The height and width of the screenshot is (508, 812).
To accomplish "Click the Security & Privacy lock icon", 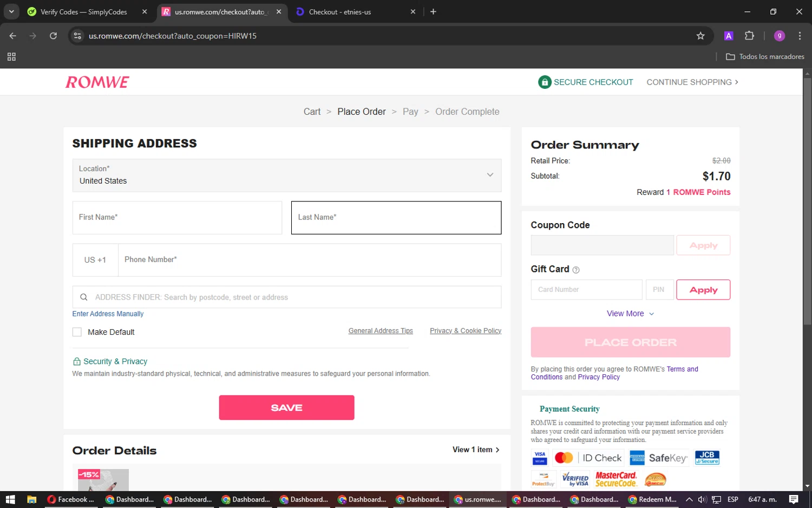I will click(76, 362).
